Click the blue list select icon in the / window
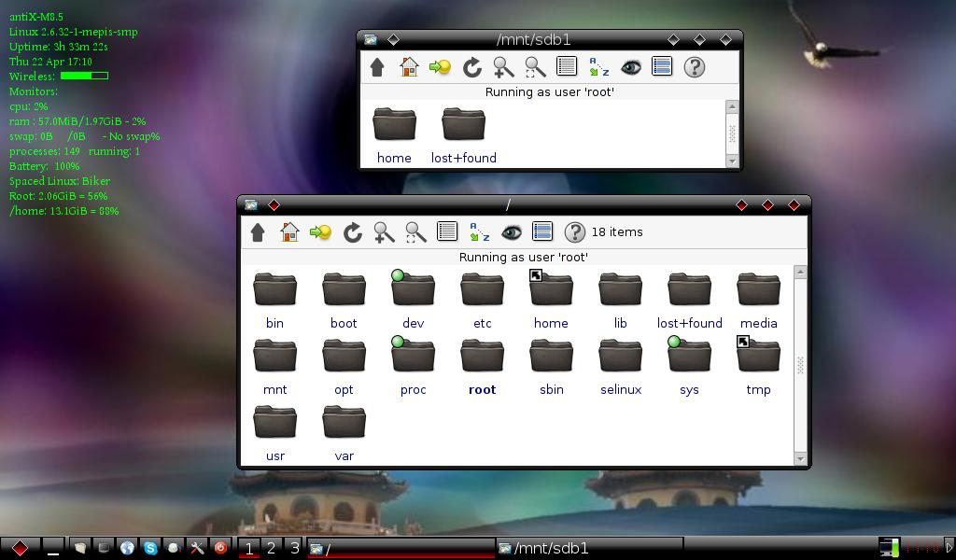 (542, 231)
